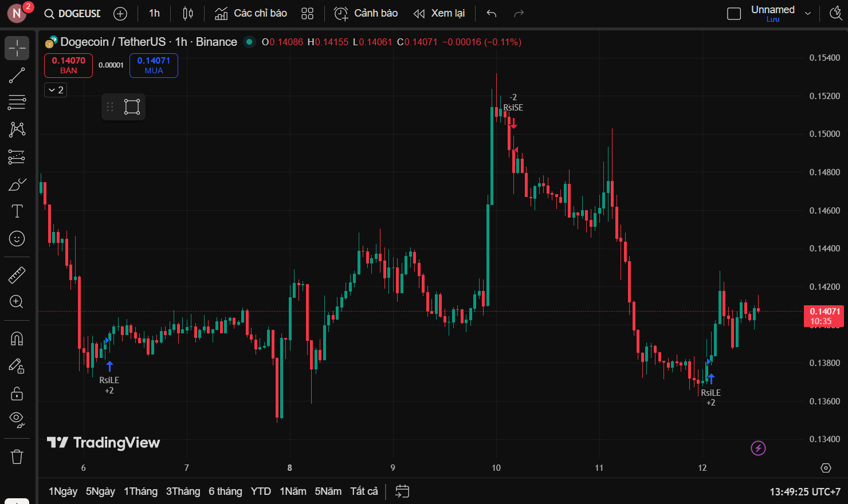The image size is (848, 504).
Task: Open the Fibonacci retracement tools
Action: point(17,103)
